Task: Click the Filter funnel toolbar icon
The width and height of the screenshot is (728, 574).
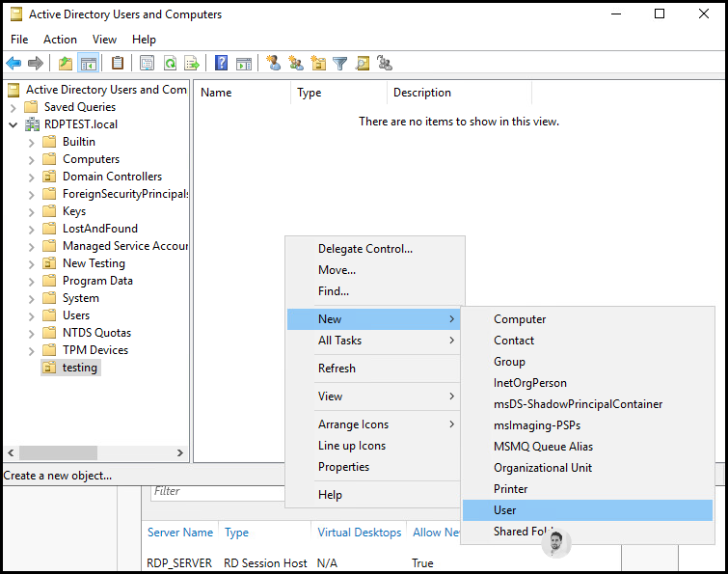Action: (340, 63)
